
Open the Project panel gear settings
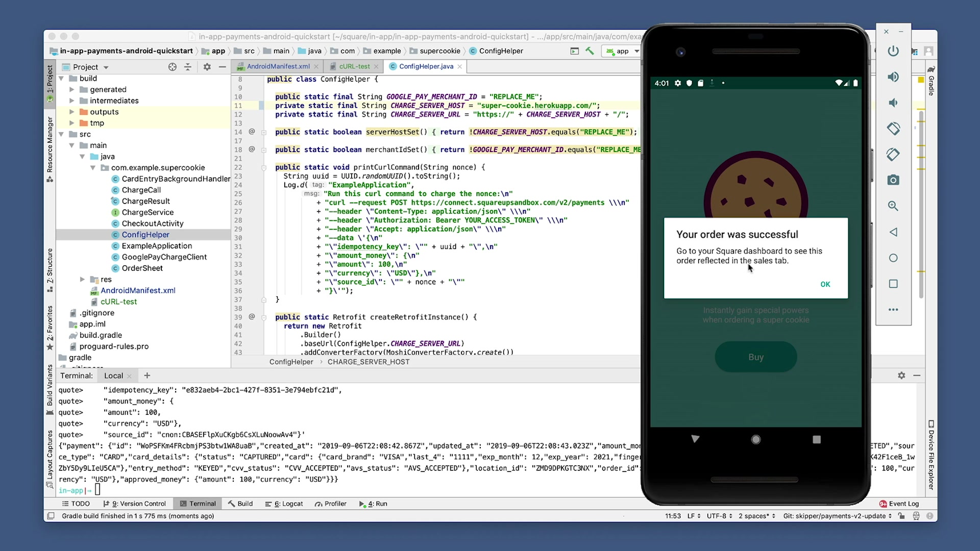(207, 67)
